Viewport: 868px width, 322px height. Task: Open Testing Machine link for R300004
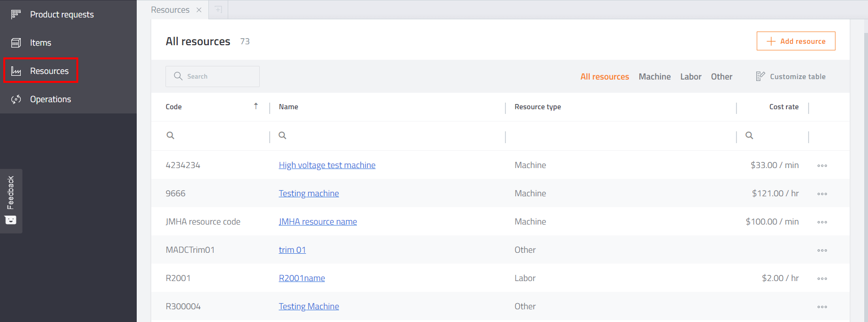coord(309,306)
